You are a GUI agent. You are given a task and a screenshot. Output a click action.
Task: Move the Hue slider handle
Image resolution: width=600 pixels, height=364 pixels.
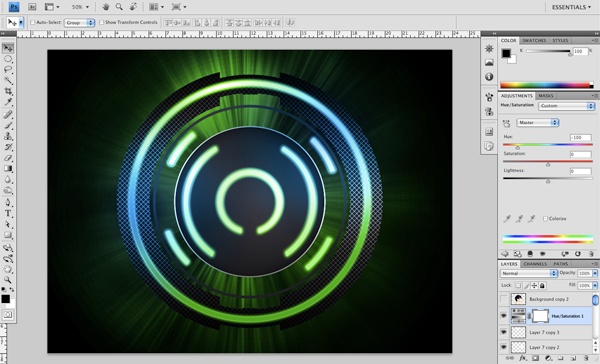click(518, 147)
